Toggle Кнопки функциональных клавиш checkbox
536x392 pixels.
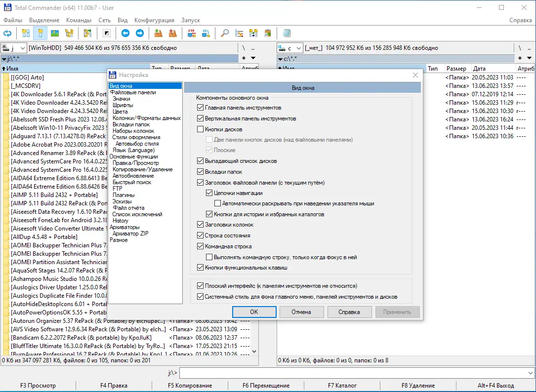[x=200, y=267]
